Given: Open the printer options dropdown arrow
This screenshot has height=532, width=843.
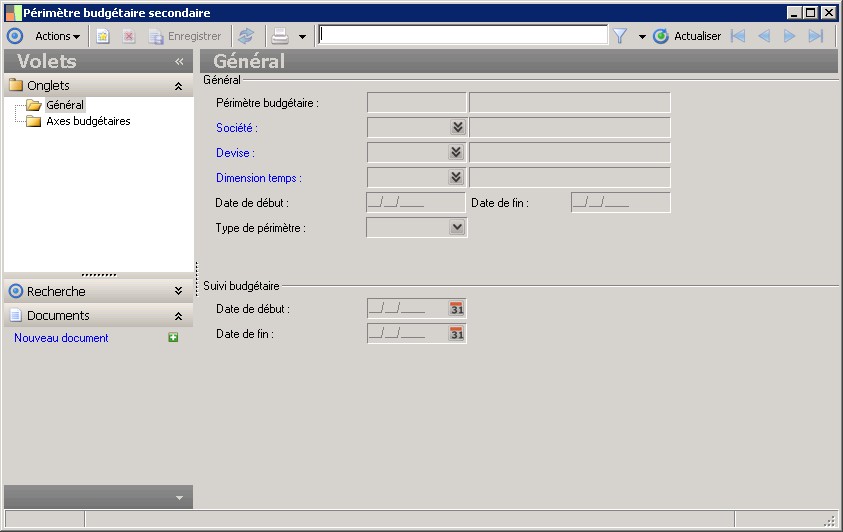Looking at the screenshot, I should 302,37.
